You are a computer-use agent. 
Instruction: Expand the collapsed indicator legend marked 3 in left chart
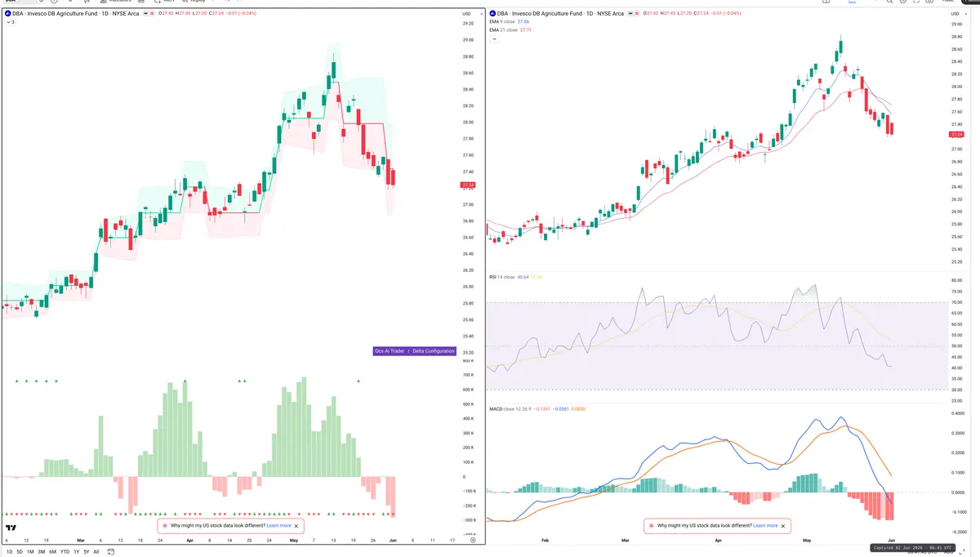click(10, 22)
